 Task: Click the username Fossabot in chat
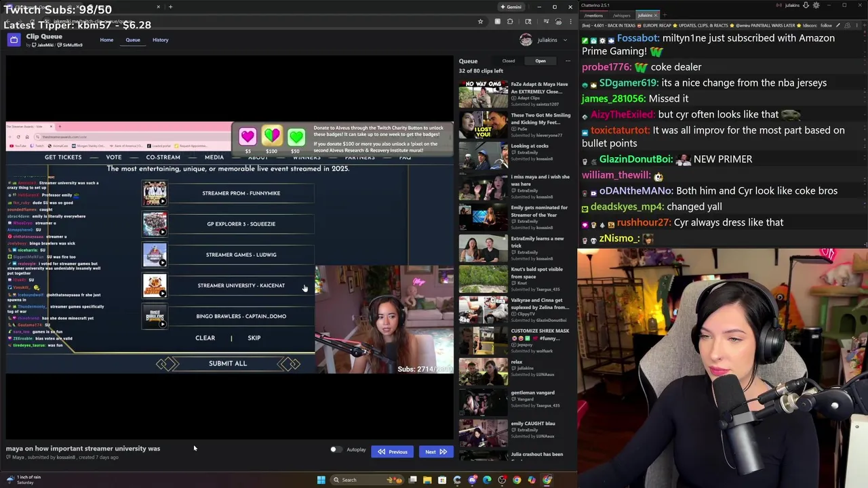pyautogui.click(x=637, y=39)
